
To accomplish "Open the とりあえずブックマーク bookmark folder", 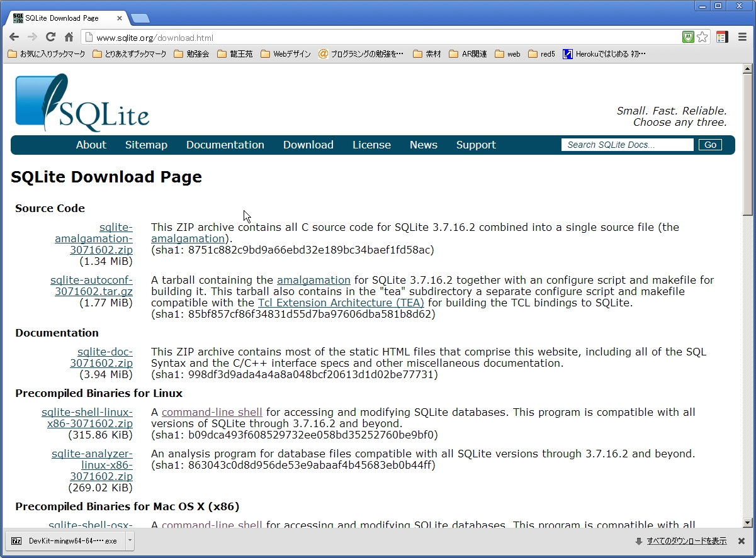I will click(129, 54).
